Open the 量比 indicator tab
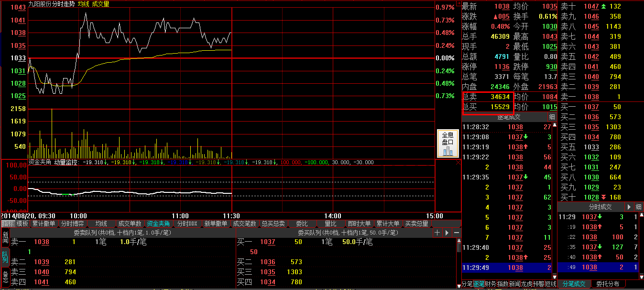The image size is (644, 290). point(330,223)
